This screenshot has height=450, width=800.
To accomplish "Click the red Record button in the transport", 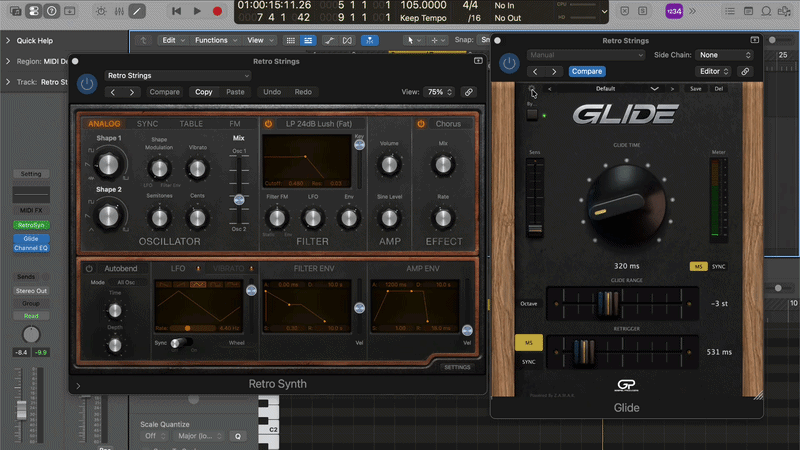I will (217, 11).
